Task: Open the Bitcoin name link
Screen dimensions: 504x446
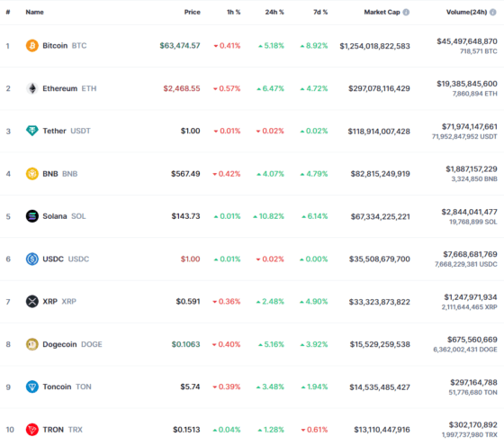Action: click(55, 46)
